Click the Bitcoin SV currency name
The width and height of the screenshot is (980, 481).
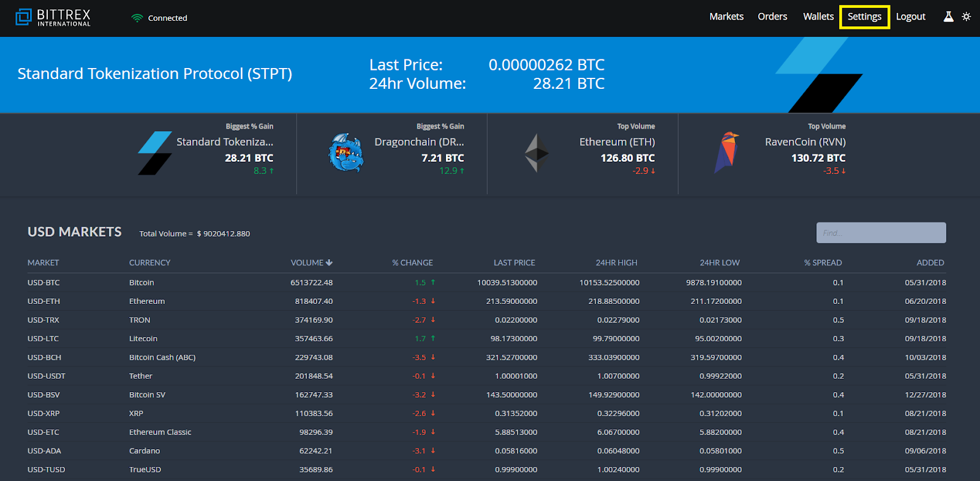click(147, 395)
